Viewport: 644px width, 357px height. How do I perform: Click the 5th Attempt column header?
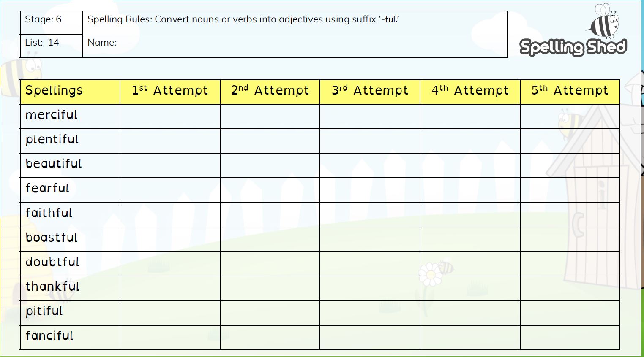point(570,92)
